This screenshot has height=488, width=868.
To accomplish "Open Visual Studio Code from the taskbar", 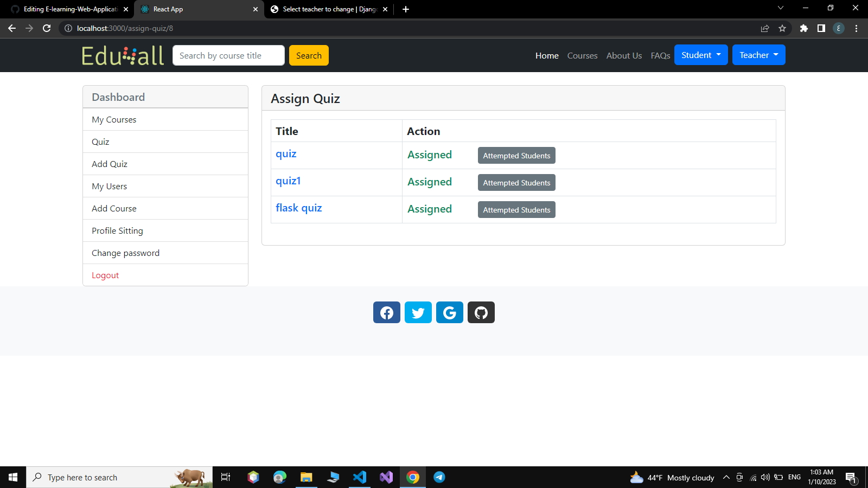I will pos(360,477).
